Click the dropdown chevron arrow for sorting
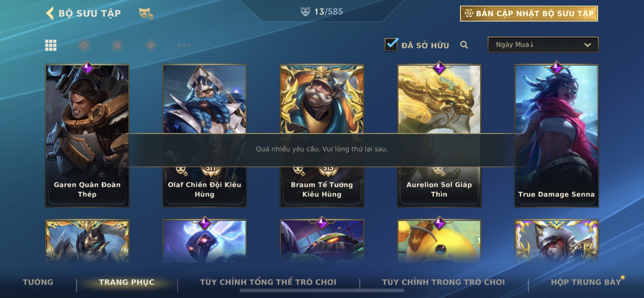The height and width of the screenshot is (298, 644). [587, 45]
